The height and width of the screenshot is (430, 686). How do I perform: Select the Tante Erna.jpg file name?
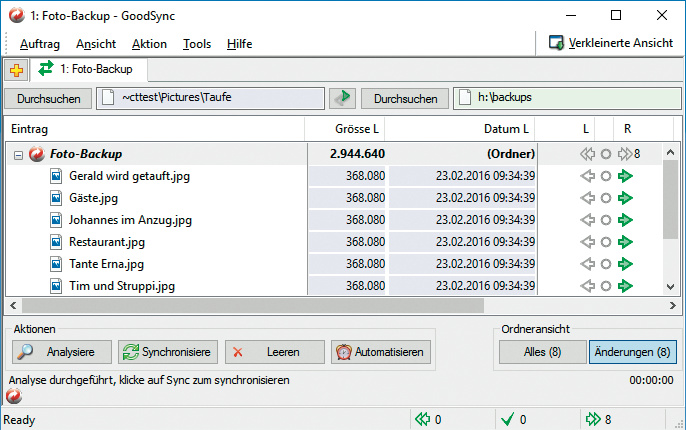(106, 264)
